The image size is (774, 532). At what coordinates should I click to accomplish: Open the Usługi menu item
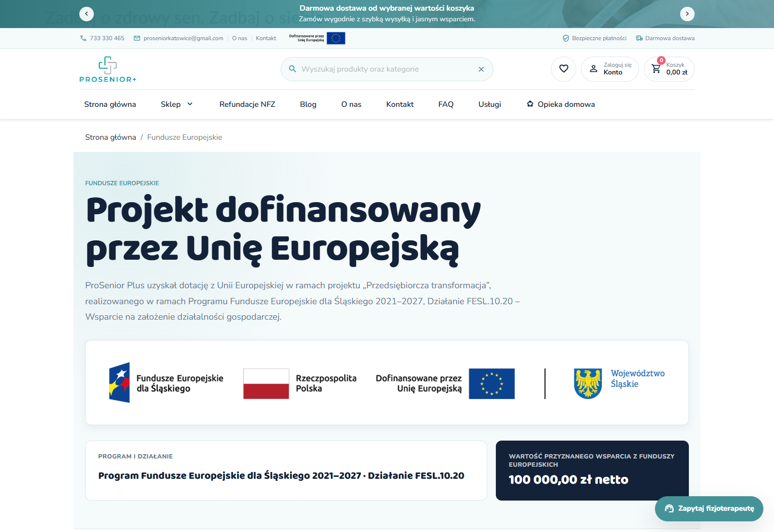tap(490, 104)
